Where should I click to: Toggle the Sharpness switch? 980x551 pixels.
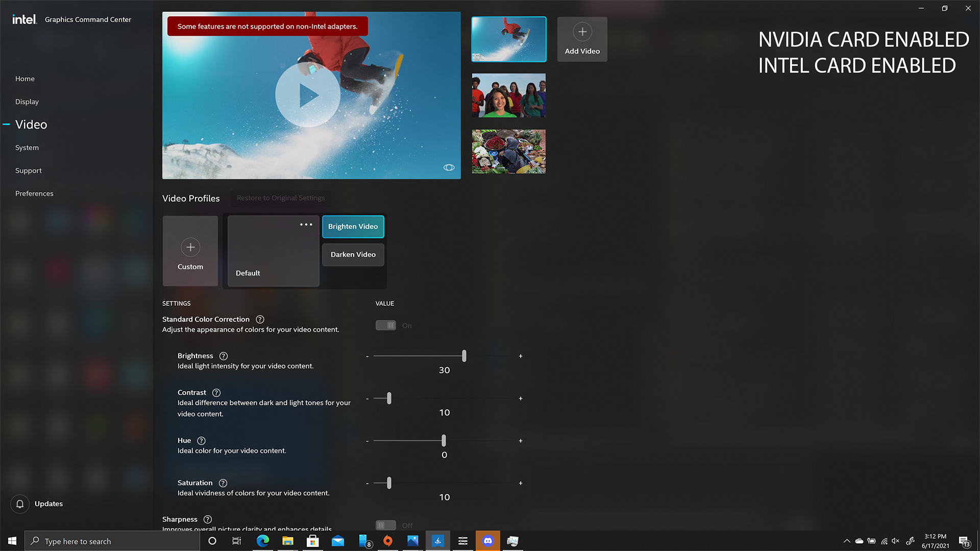386,525
